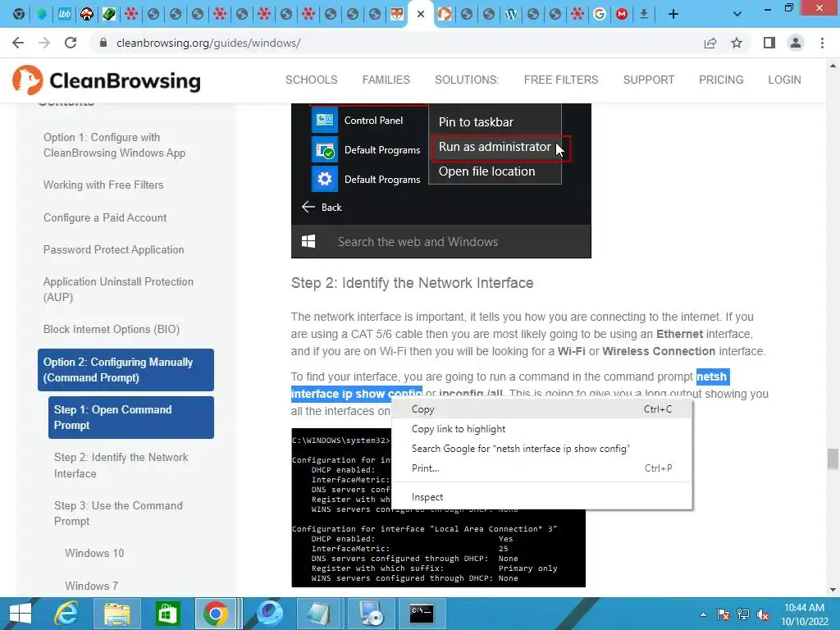Click the LOGIN link
This screenshot has height=630, width=840.
pyautogui.click(x=784, y=80)
